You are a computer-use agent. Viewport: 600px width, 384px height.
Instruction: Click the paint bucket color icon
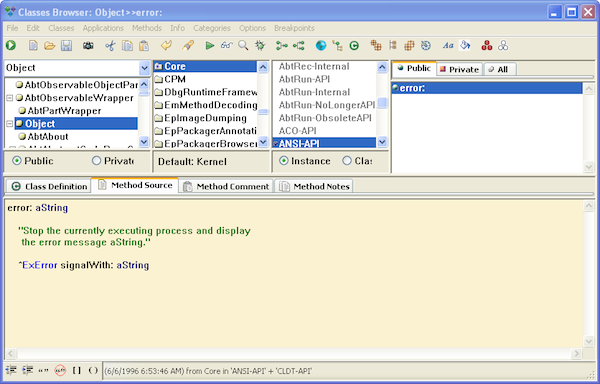(465, 46)
